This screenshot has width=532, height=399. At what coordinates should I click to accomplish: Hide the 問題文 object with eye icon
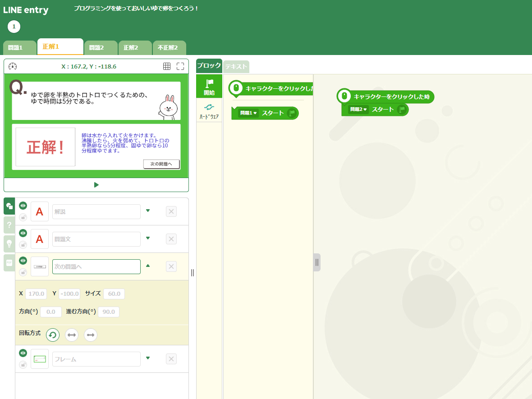(23, 233)
